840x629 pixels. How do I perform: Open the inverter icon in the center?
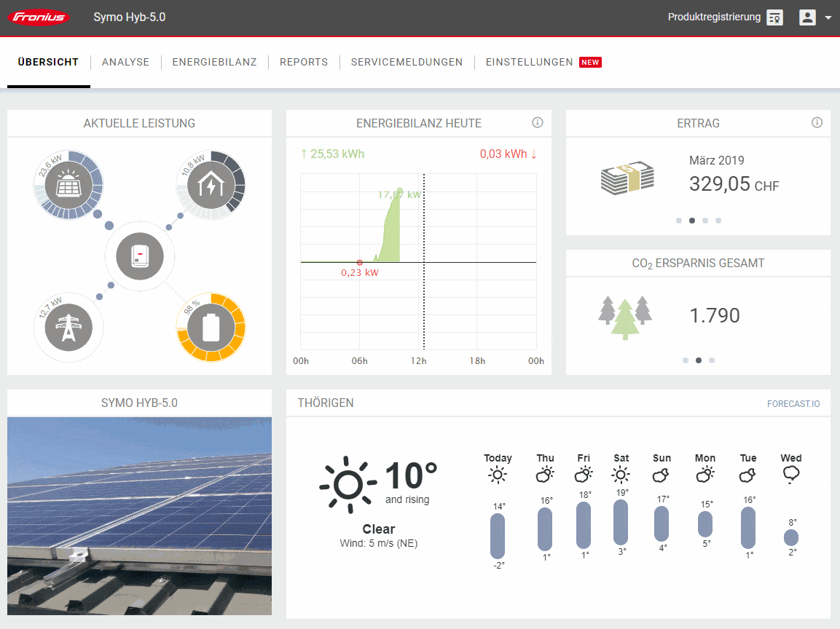tap(139, 256)
